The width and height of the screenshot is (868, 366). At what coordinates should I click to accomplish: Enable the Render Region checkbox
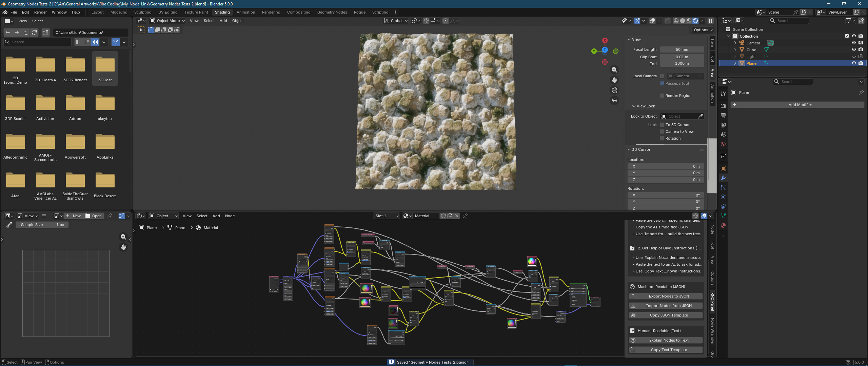click(x=662, y=96)
